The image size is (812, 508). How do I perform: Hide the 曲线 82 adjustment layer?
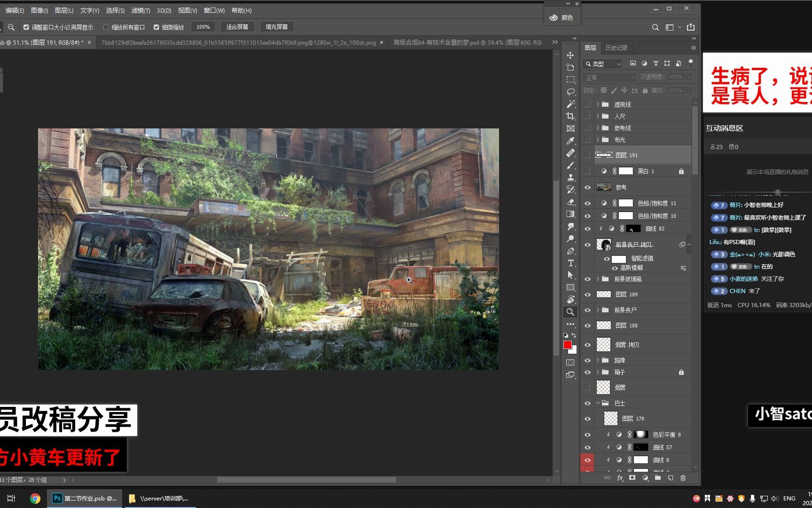pyautogui.click(x=587, y=229)
